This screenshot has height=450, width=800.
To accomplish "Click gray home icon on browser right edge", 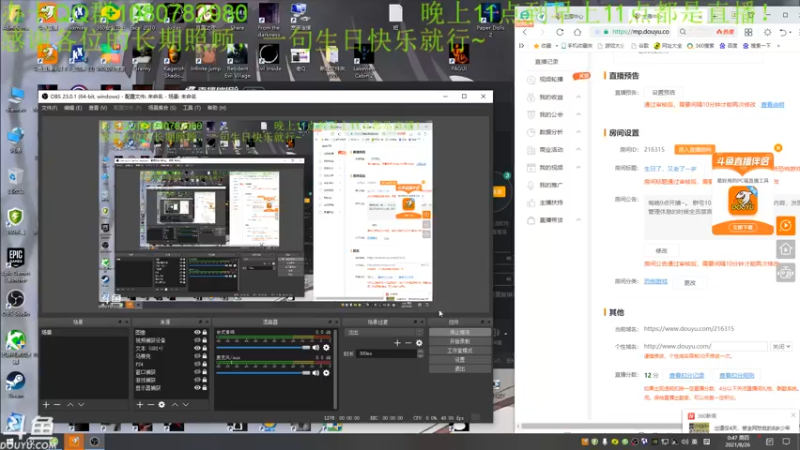I will (x=786, y=249).
